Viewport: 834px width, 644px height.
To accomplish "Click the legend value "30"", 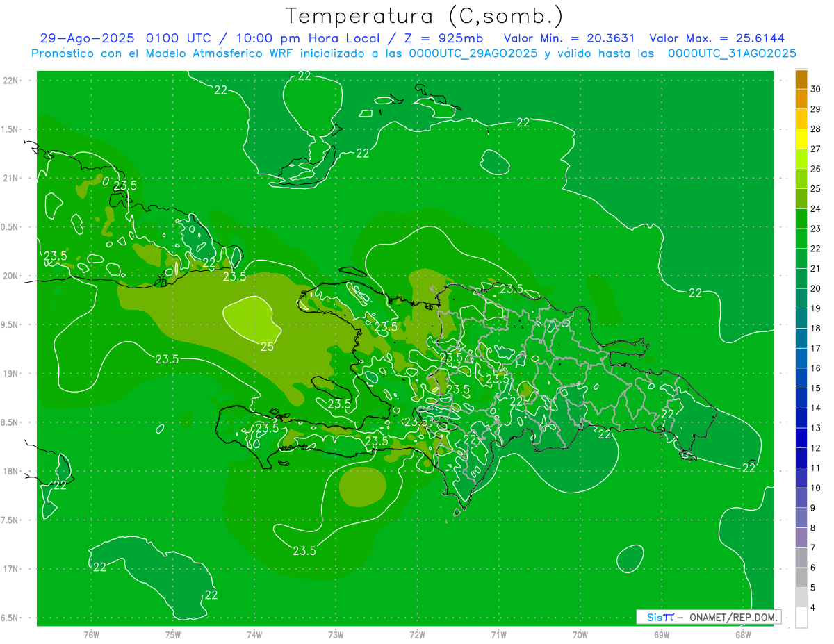I will [x=816, y=89].
